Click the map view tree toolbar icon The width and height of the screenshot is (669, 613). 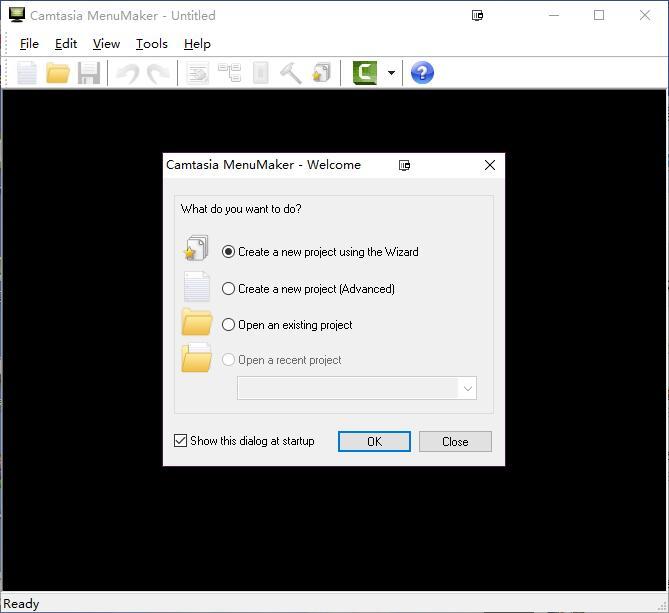click(x=230, y=73)
